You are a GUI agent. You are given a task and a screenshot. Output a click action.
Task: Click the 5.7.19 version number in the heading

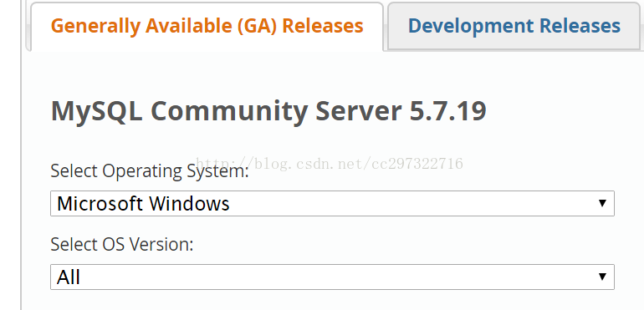[448, 111]
